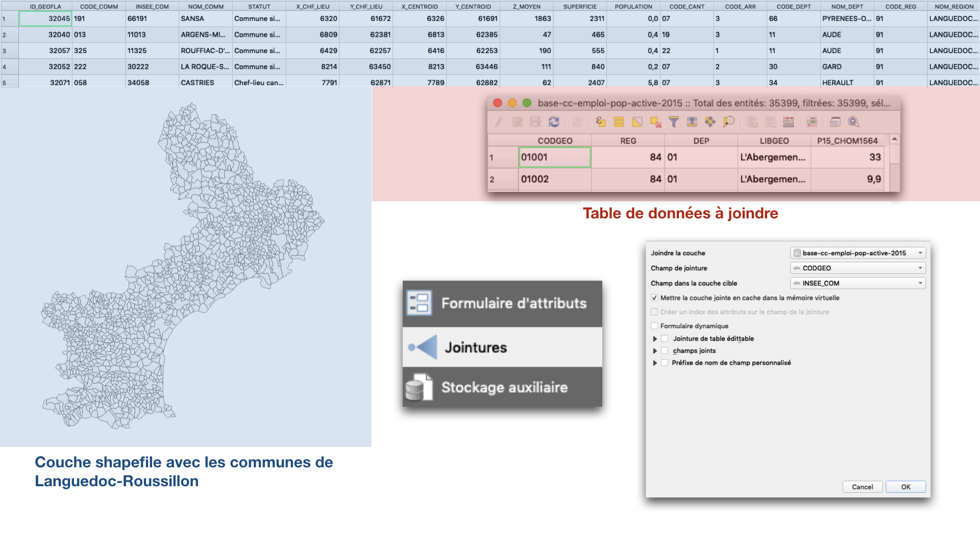Click the CODGEO cell containing 01001
The width and height of the screenshot is (980, 551).
[x=554, y=157]
